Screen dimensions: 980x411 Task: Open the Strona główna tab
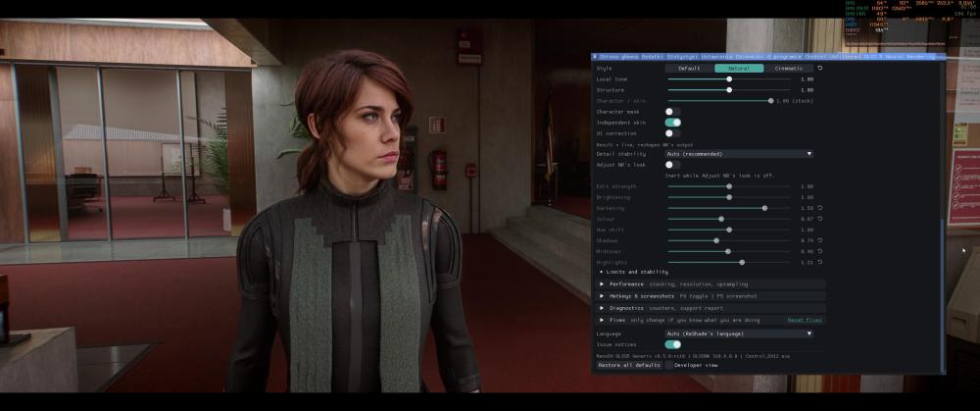618,56
